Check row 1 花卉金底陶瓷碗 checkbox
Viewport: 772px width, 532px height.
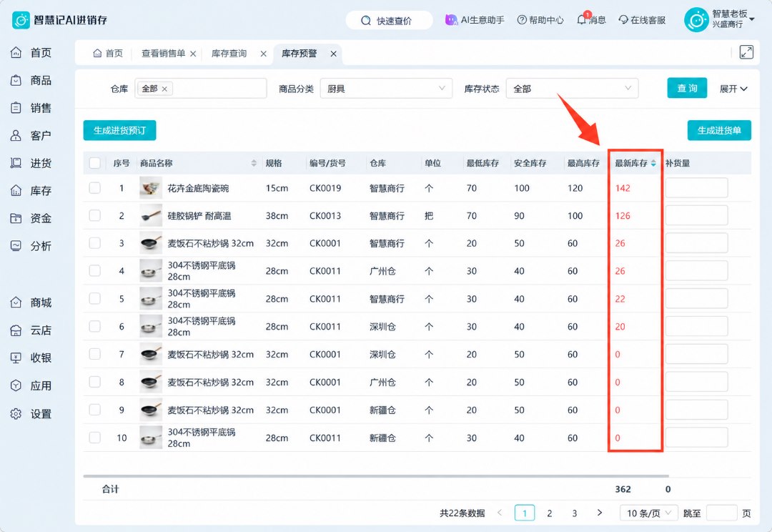pos(94,188)
